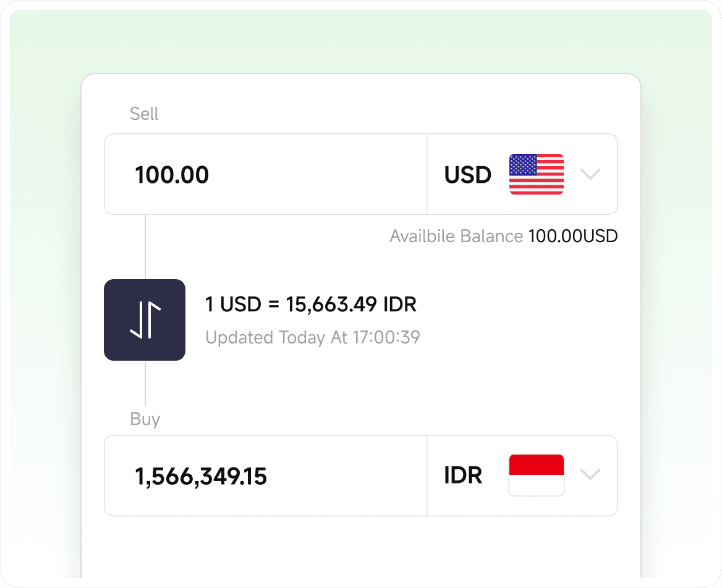The height and width of the screenshot is (588, 722).
Task: Select the USD American flag icon
Action: (x=535, y=174)
